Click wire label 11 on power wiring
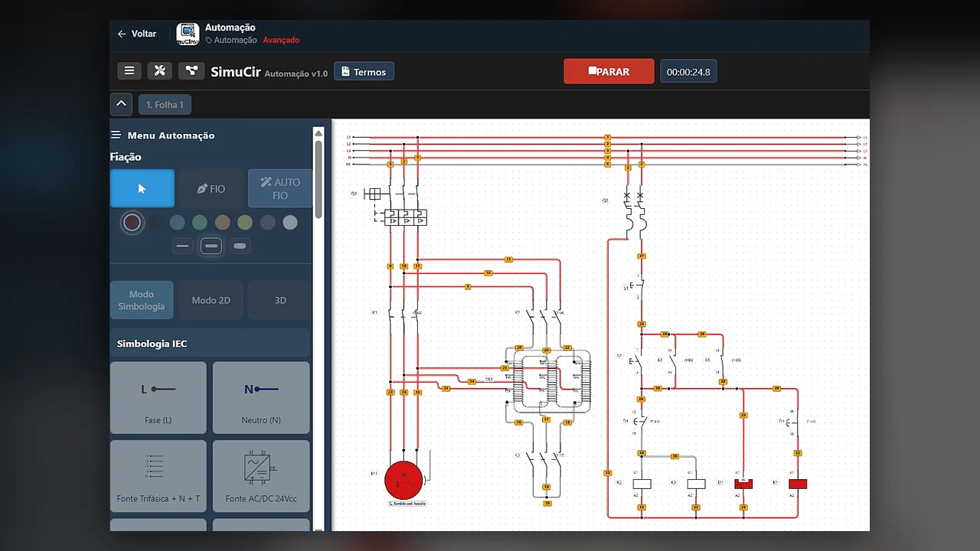This screenshot has width=980, height=551. [508, 259]
